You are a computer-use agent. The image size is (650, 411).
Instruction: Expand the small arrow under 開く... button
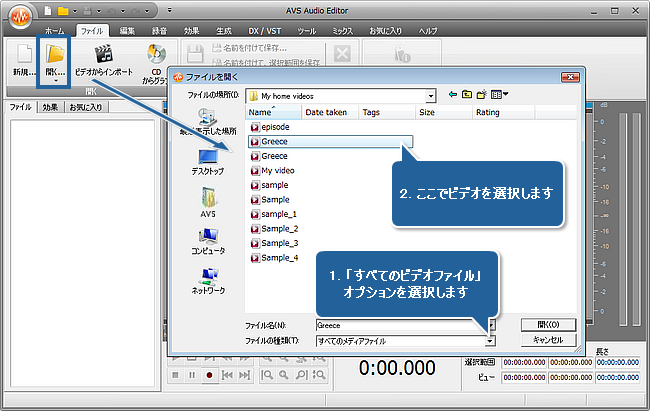coord(56,81)
